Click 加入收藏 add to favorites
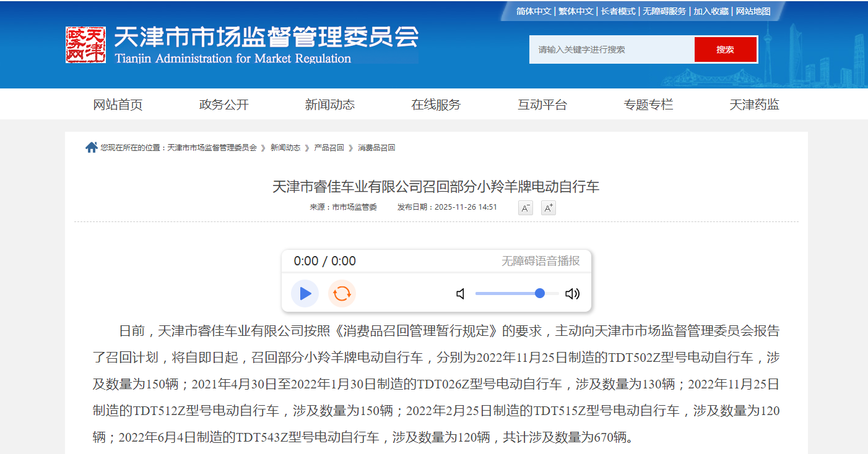868x454 pixels. [711, 11]
